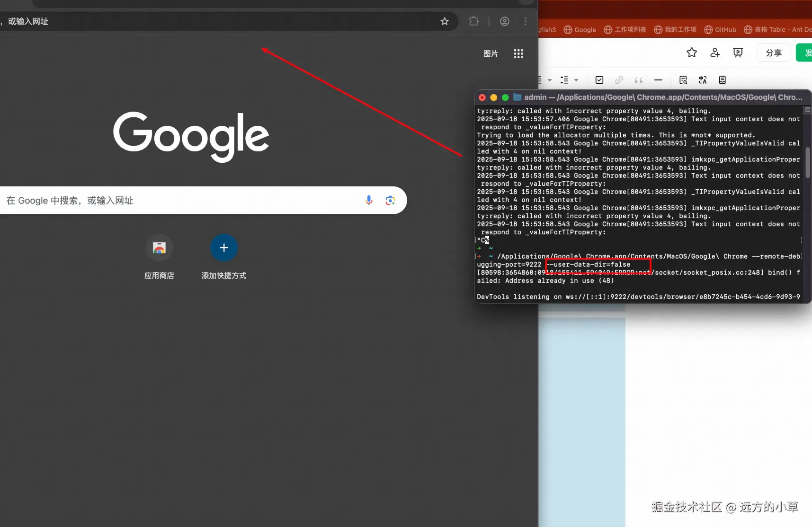Screen dimensions: 812x527
Task: Click 'Trying to load the allocator multiple times' line
Action: (x=616, y=135)
